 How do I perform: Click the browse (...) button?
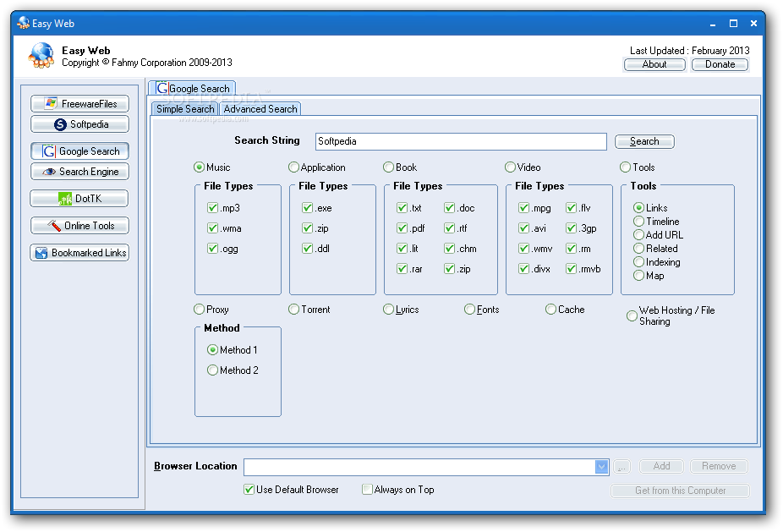point(621,467)
